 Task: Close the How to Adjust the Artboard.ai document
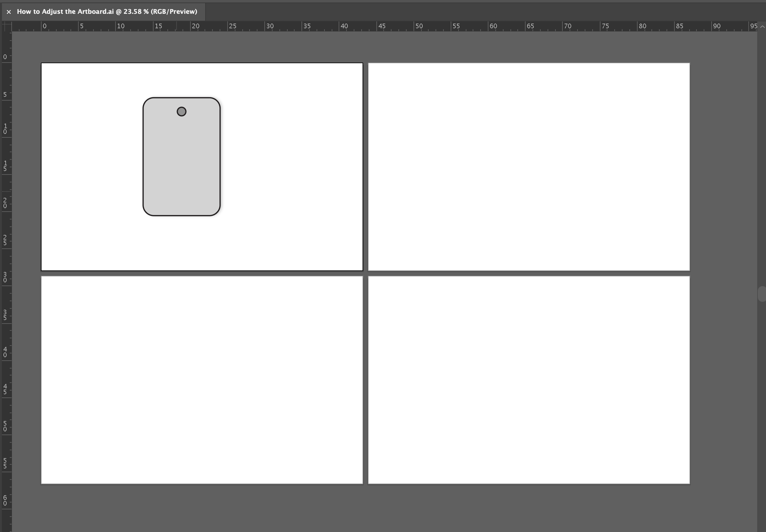pos(9,12)
